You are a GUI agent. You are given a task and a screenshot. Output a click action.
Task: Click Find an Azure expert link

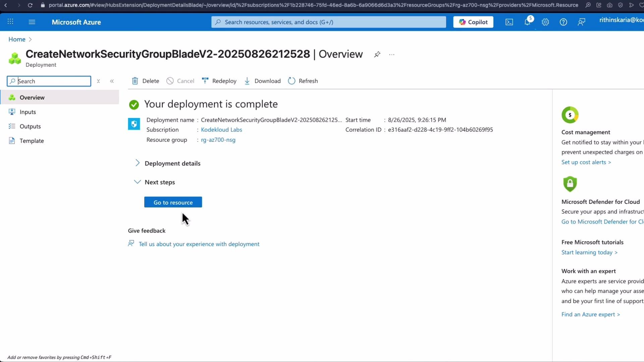point(591,314)
